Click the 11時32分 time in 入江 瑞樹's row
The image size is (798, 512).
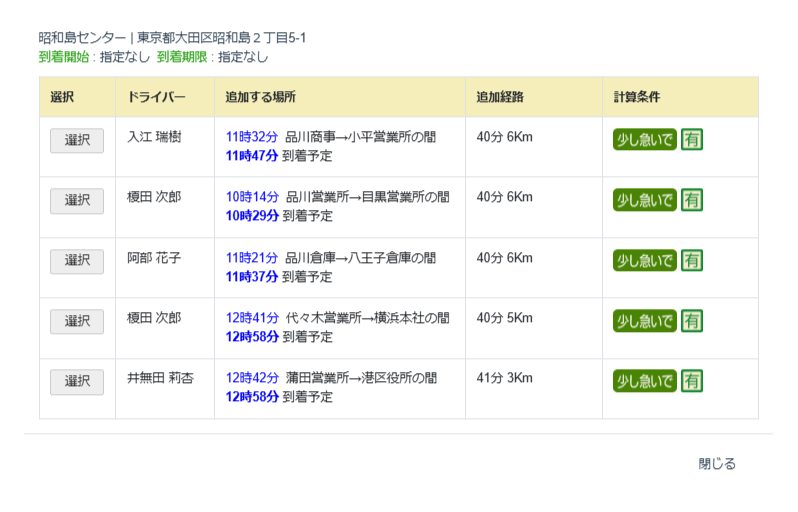252,137
